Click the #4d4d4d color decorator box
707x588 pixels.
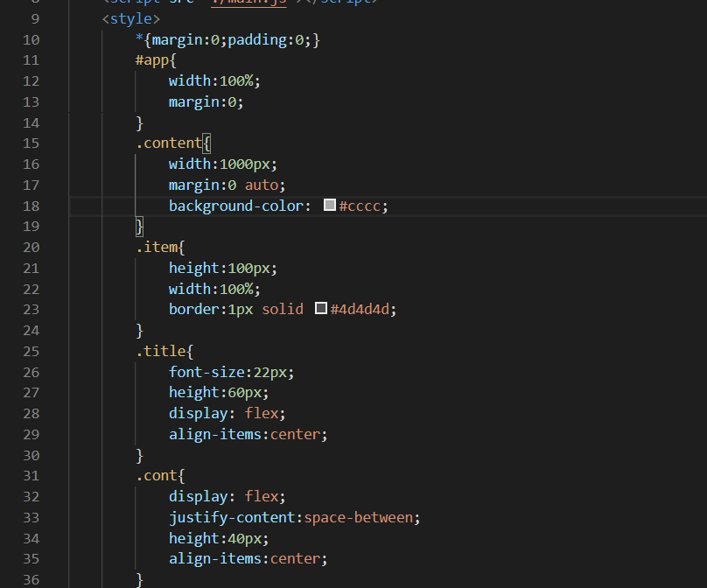tap(320, 308)
